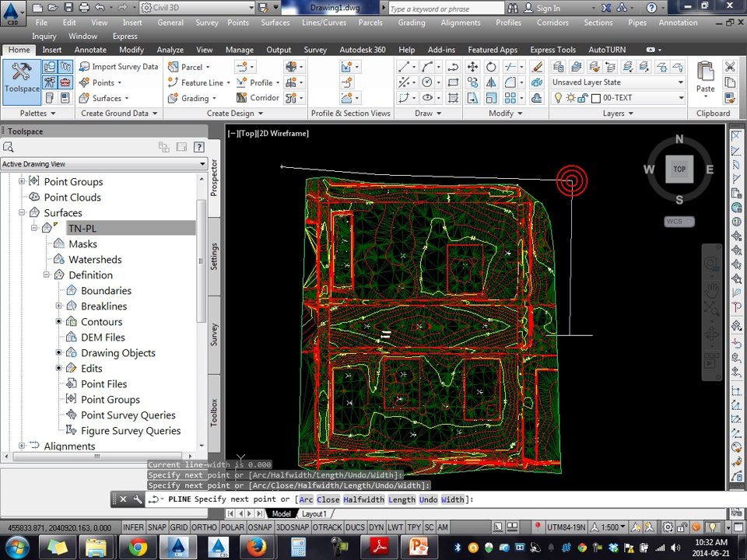Toggle OSNAP in the status bar
This screenshot has height=560, width=747.
(260, 527)
